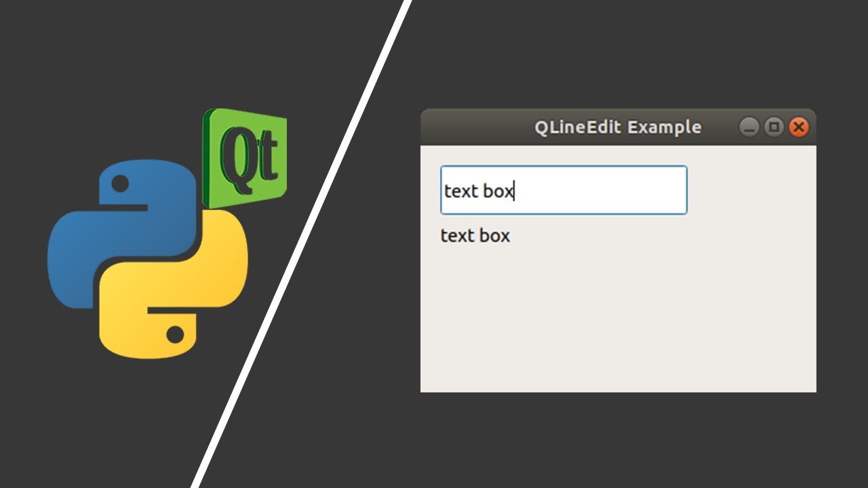The width and height of the screenshot is (868, 488).
Task: Click the "QLineEdit Example" title bar text
Action: tap(618, 127)
